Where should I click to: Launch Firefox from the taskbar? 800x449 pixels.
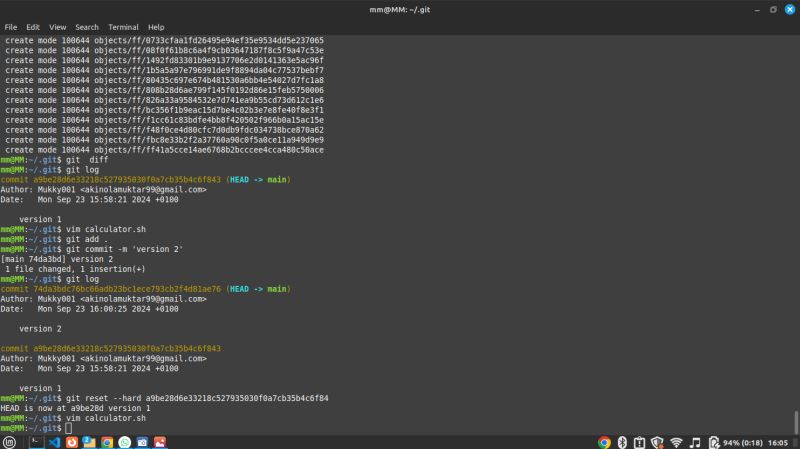point(72,441)
